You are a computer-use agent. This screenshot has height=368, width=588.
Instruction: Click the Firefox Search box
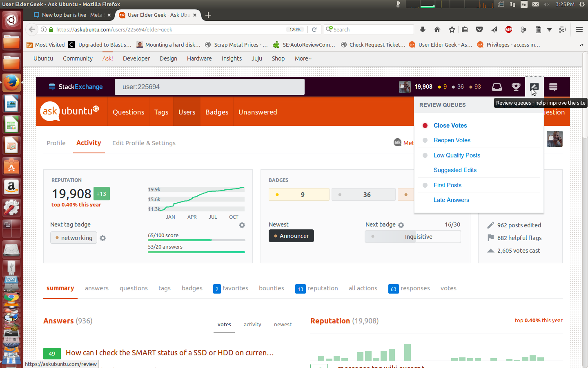point(369,29)
